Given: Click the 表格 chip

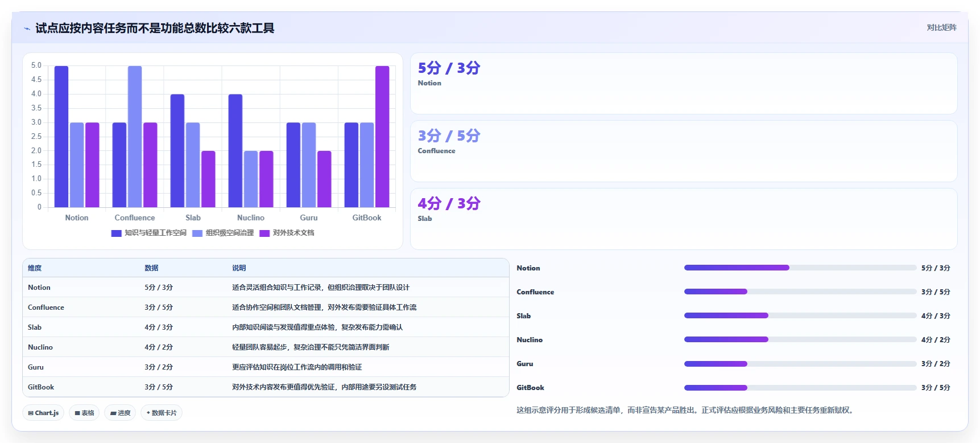Looking at the screenshot, I should tap(85, 413).
